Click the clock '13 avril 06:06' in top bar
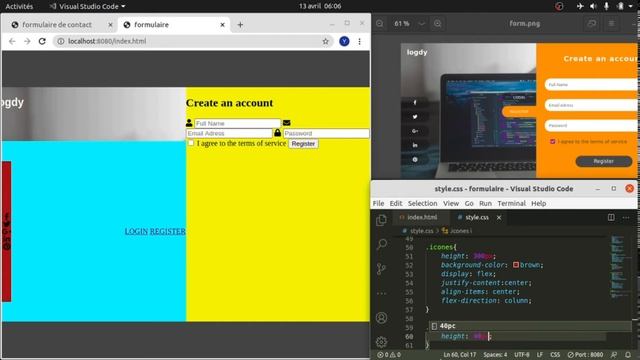 pos(320,6)
